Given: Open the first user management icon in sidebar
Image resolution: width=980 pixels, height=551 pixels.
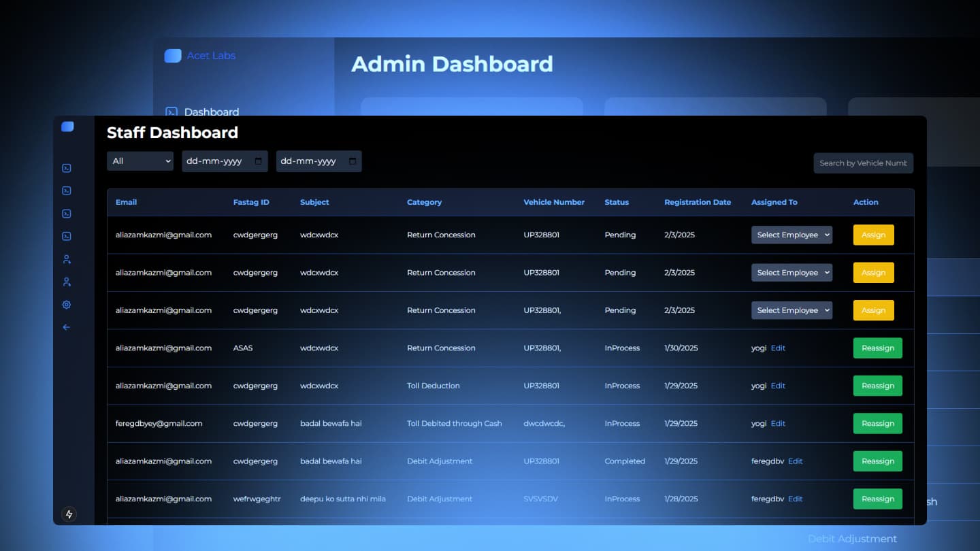Looking at the screenshot, I should (66, 259).
